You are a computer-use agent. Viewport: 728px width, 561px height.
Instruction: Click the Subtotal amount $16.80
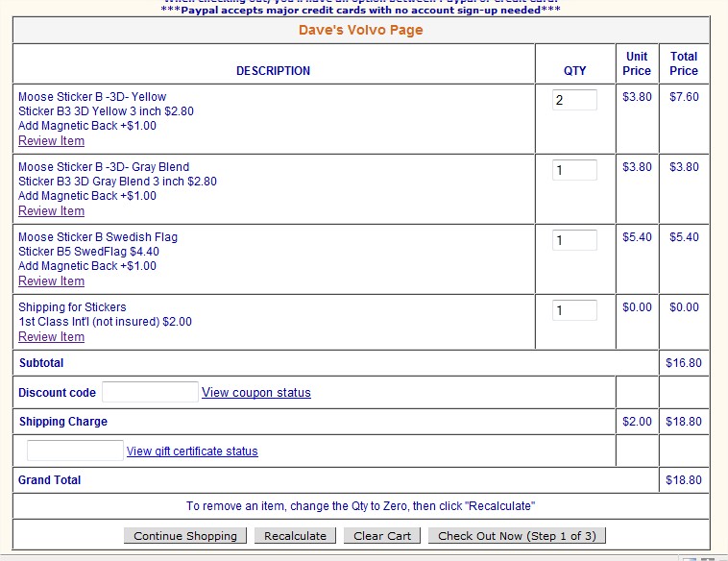[x=684, y=363]
